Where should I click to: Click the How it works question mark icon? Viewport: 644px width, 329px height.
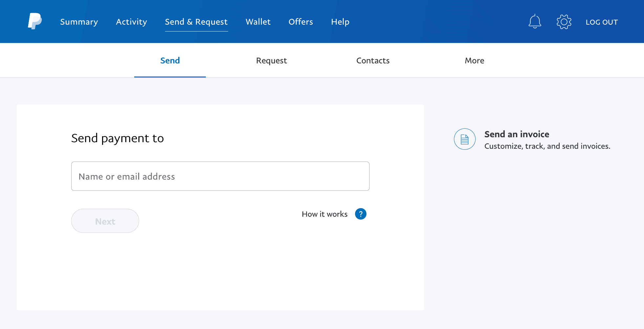tap(360, 214)
